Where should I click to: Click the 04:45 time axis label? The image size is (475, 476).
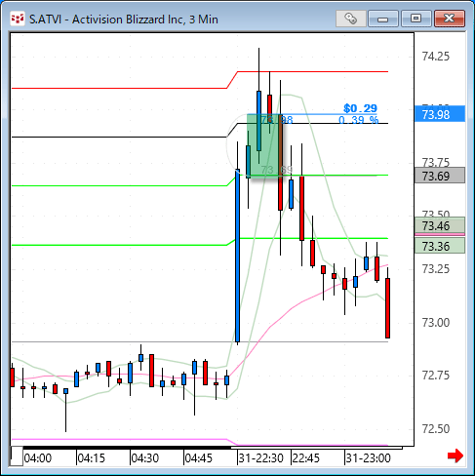pos(199,458)
